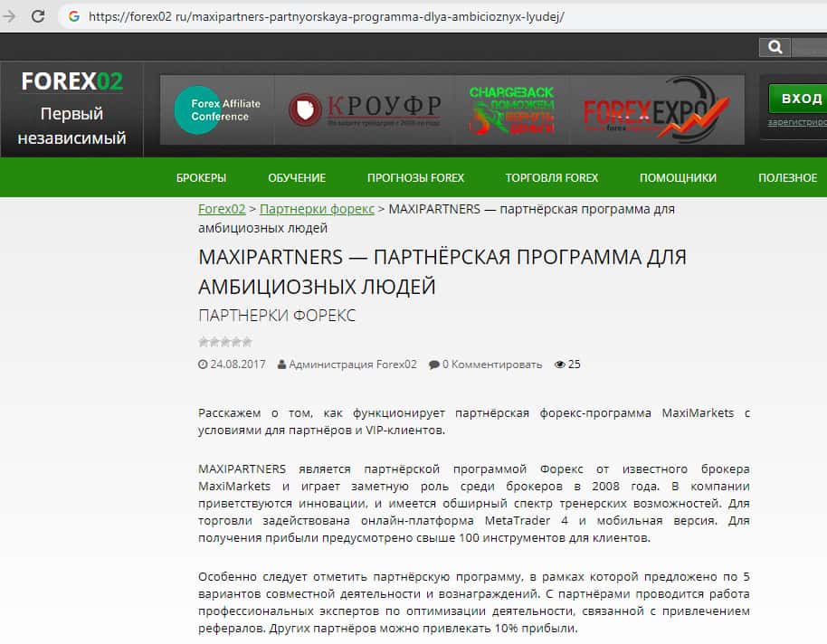The image size is (827, 644).
Task: Click the ПАРТНЕРКИ ФОРЕКС category heading
Action: [277, 316]
